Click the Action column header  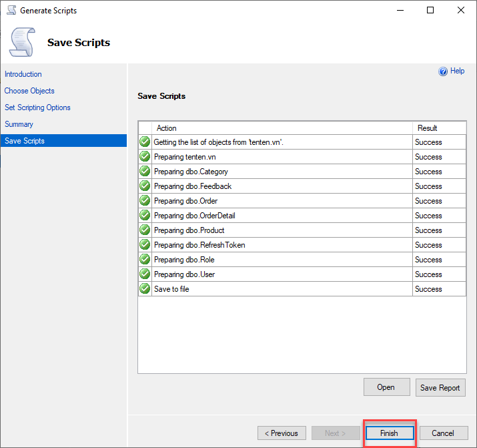click(282, 128)
